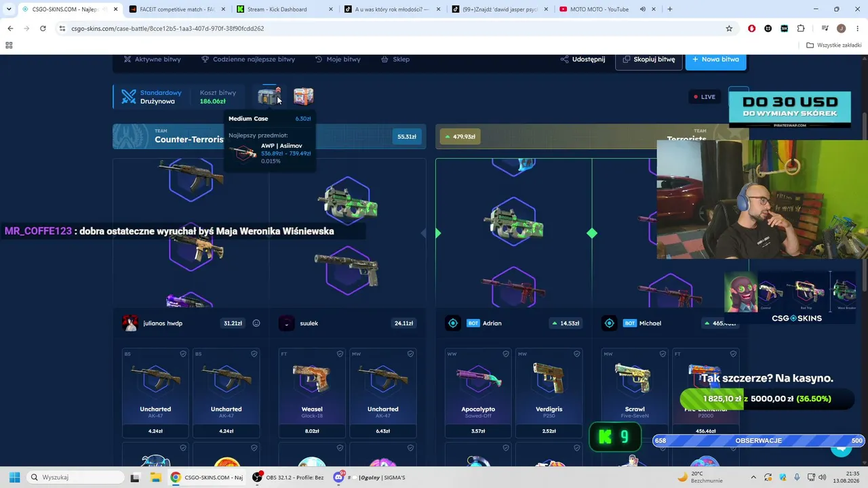Click julianos hwdp 31.21zł balance
The image size is (868, 488).
click(233, 323)
